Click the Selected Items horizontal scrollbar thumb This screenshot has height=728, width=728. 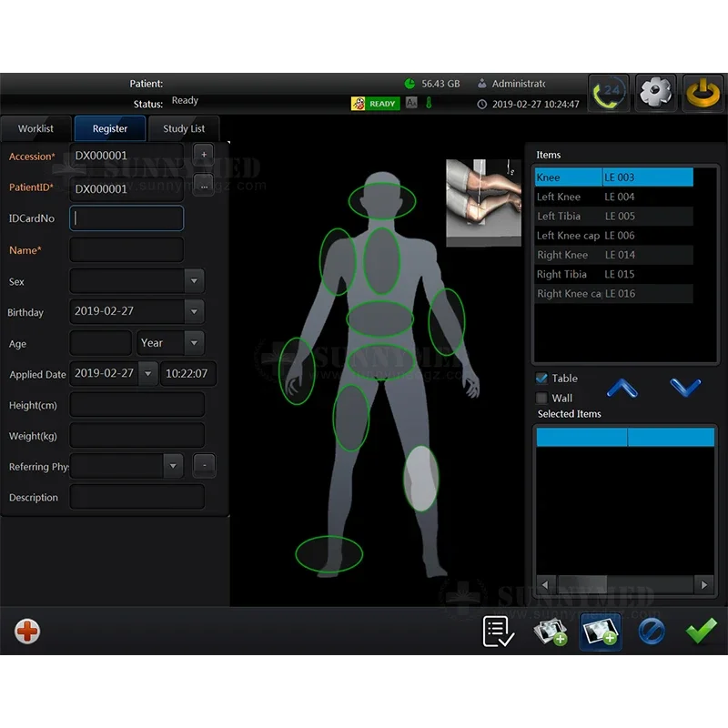(x=582, y=584)
